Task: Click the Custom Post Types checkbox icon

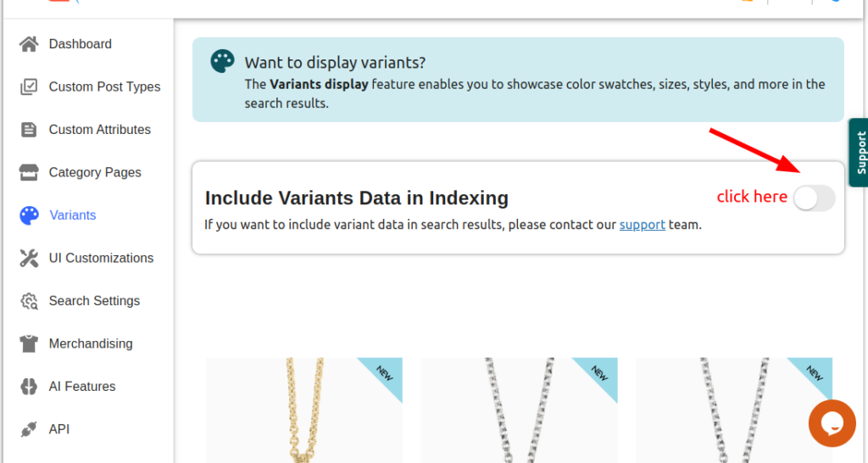Action: tap(29, 86)
